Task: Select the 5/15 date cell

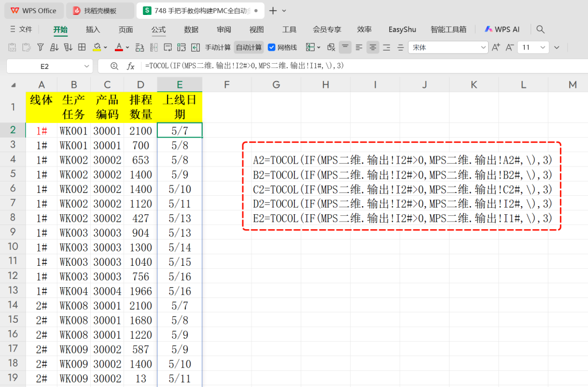Action: point(180,262)
